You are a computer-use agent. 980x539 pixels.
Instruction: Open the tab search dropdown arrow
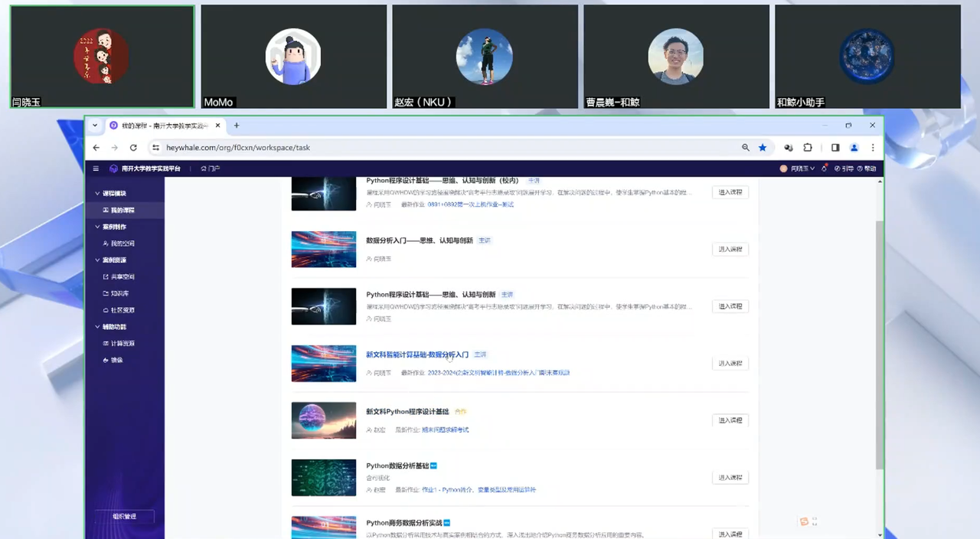tap(95, 126)
